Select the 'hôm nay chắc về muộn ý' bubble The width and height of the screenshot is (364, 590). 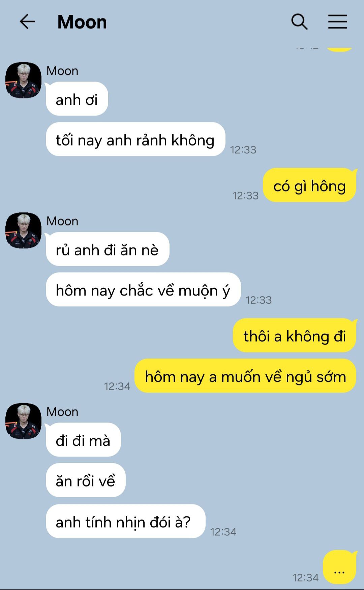[x=143, y=290]
